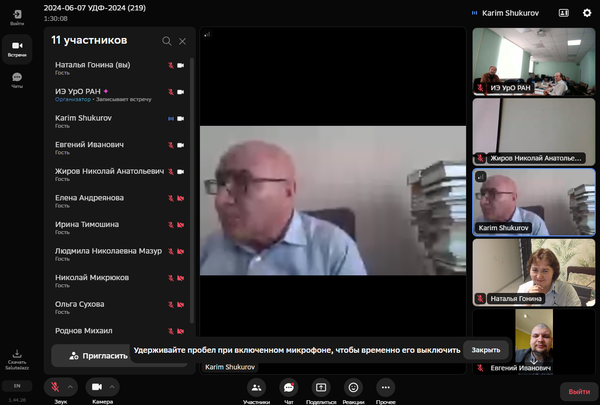Search participants with magnifier icon

165,41
